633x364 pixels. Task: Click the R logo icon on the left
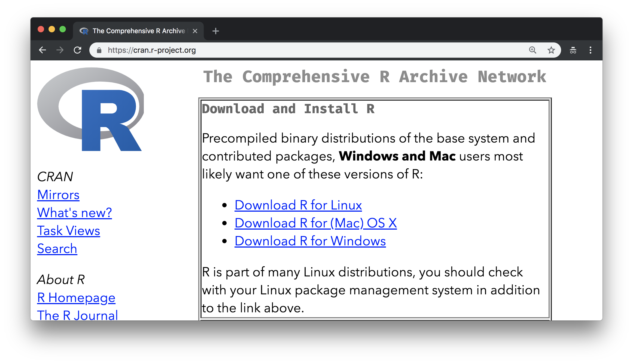91,113
